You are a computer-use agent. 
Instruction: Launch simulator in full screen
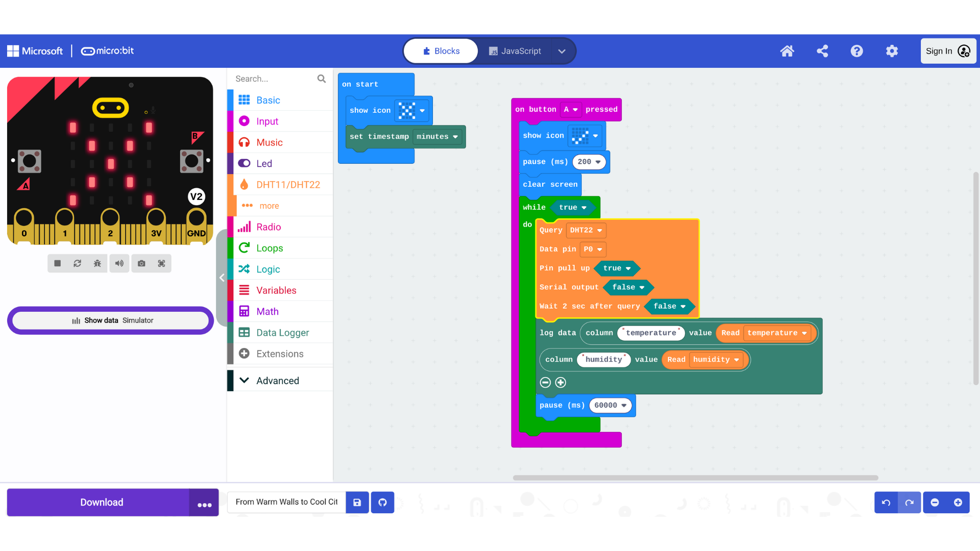click(161, 263)
